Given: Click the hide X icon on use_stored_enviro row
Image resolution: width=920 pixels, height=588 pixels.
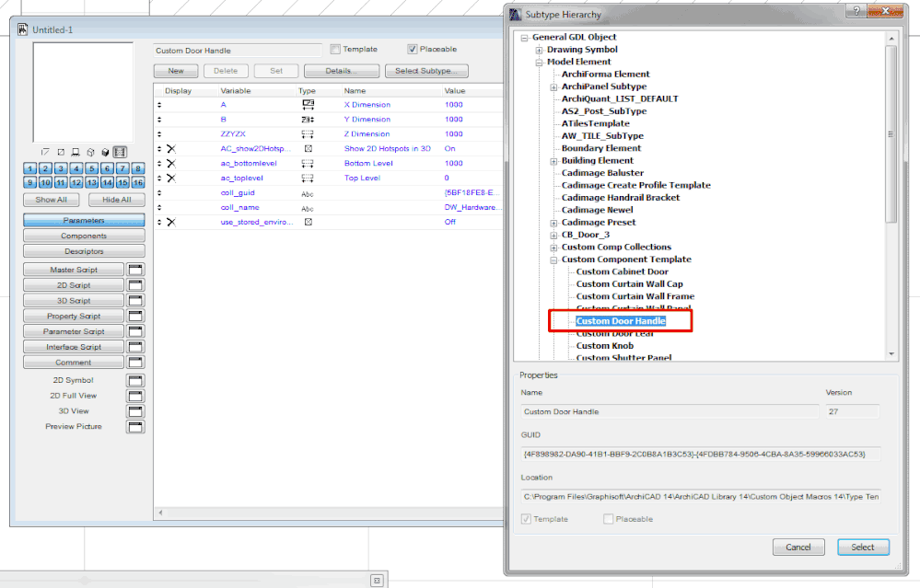Looking at the screenshot, I should (171, 222).
